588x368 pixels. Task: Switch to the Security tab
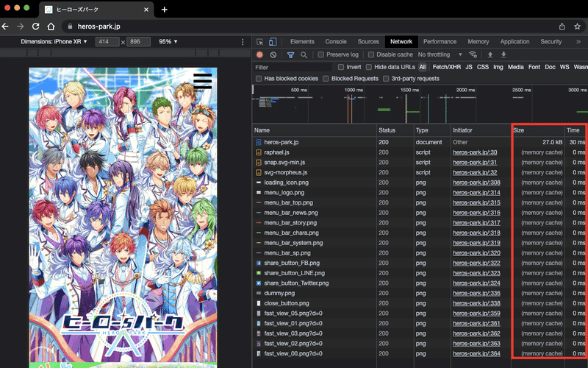coord(551,42)
